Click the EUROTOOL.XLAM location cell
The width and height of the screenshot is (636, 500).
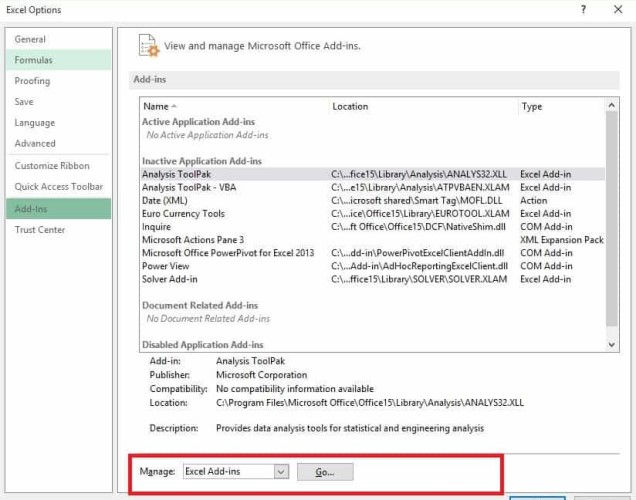pos(420,214)
